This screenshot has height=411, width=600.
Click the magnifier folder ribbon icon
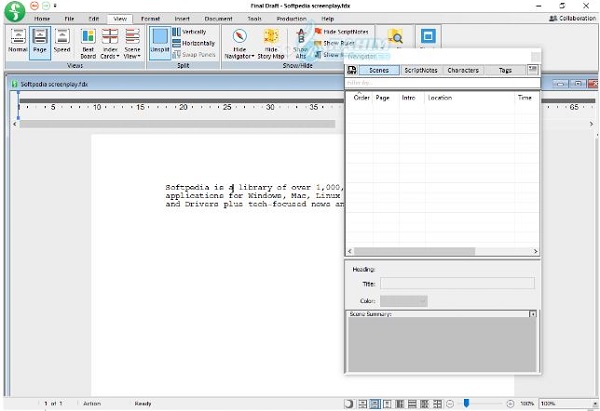coord(395,38)
